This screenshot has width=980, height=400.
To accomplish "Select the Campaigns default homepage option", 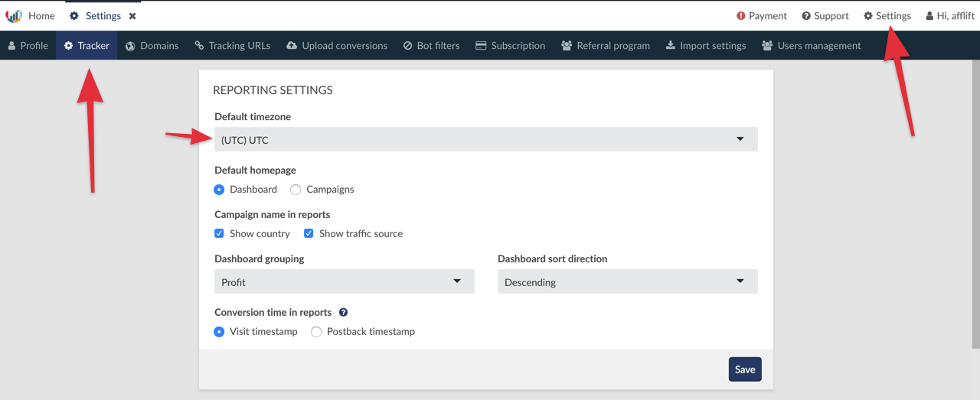I will (x=296, y=189).
